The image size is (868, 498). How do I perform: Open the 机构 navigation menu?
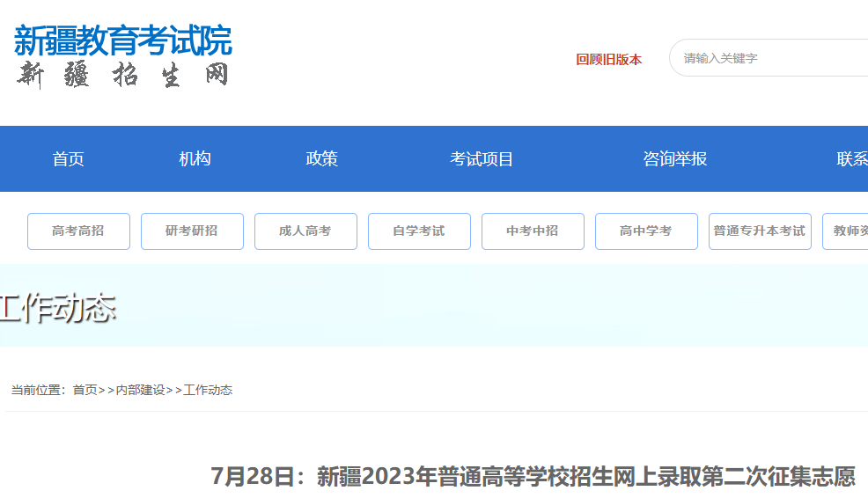coord(195,158)
